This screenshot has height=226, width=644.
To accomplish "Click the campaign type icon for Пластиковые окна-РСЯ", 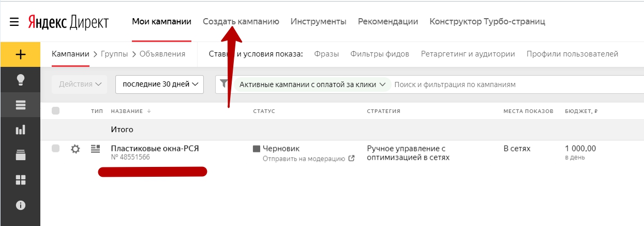I will 95,149.
